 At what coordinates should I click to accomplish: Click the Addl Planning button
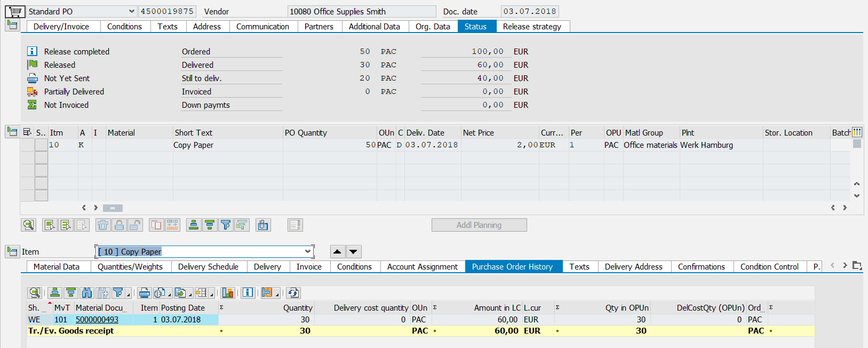pyautogui.click(x=479, y=225)
